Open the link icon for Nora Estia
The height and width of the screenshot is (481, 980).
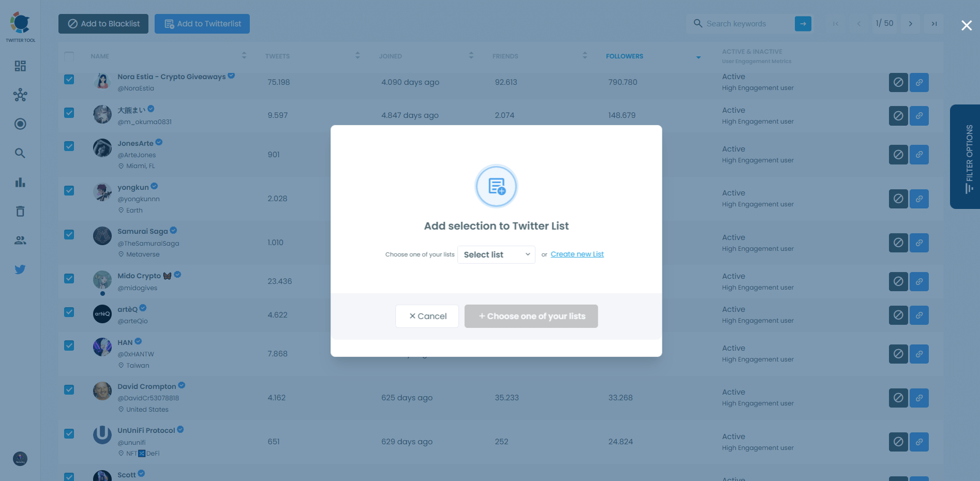(919, 82)
